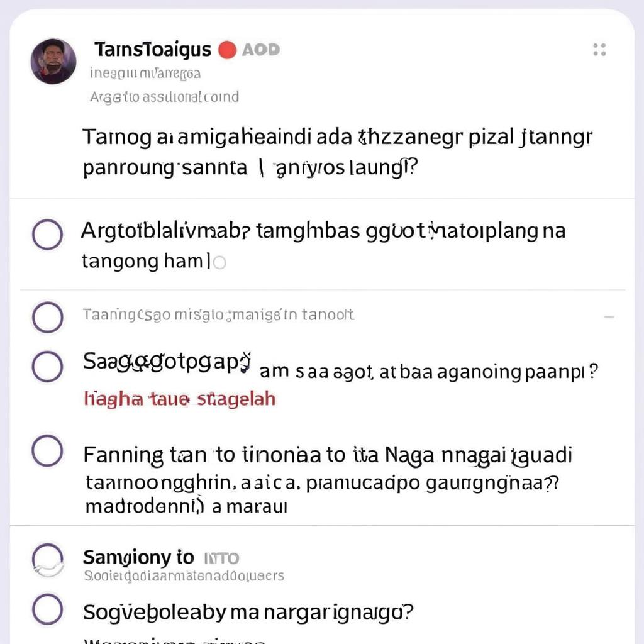Screen dimensions: 644x644
Task: Click the NTO tag next to Samgiony to
Action: tap(221, 558)
